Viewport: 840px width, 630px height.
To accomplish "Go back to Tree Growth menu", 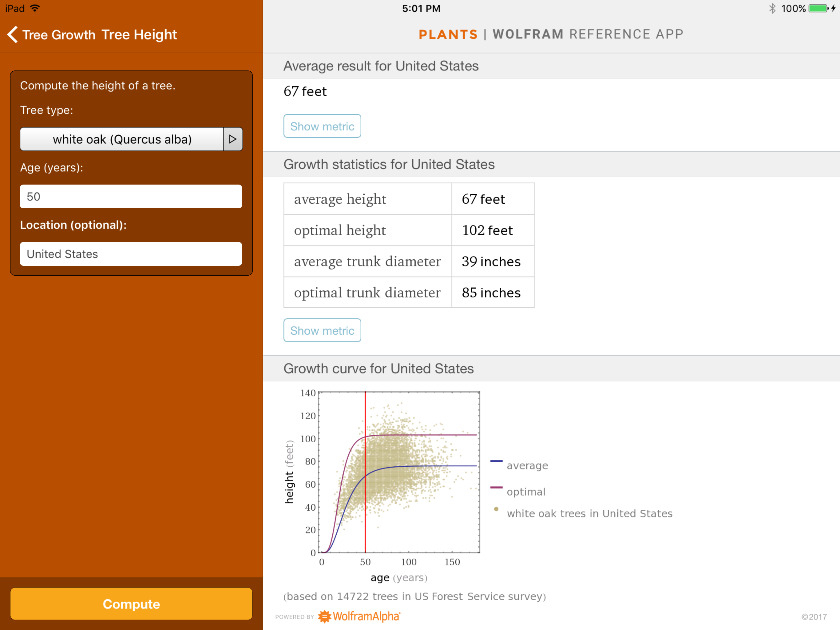I will (59, 34).
